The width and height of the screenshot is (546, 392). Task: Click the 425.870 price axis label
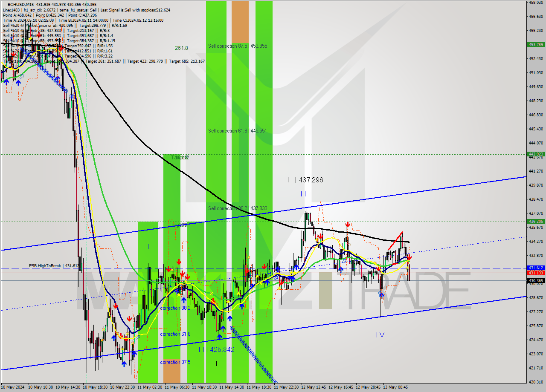(536, 326)
